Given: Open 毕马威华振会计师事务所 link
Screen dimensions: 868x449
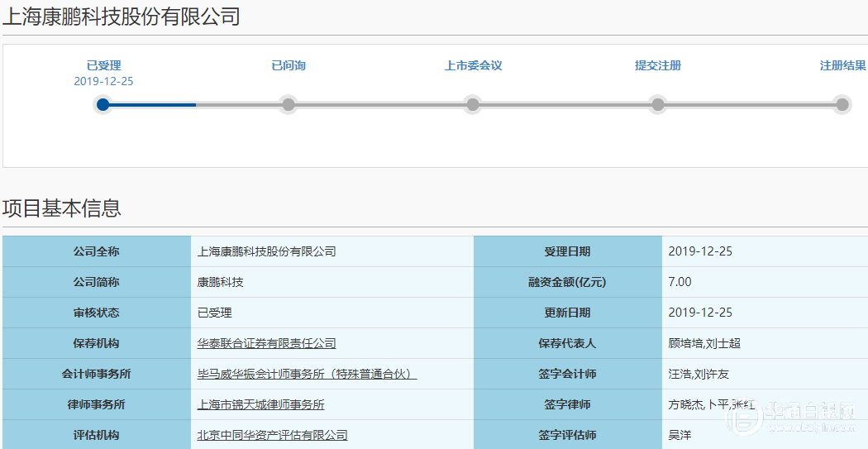Looking at the screenshot, I should [307, 374].
